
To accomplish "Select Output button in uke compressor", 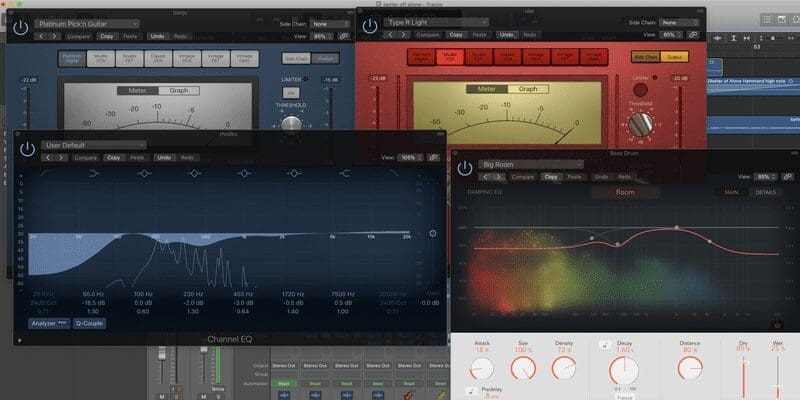I will click(674, 57).
